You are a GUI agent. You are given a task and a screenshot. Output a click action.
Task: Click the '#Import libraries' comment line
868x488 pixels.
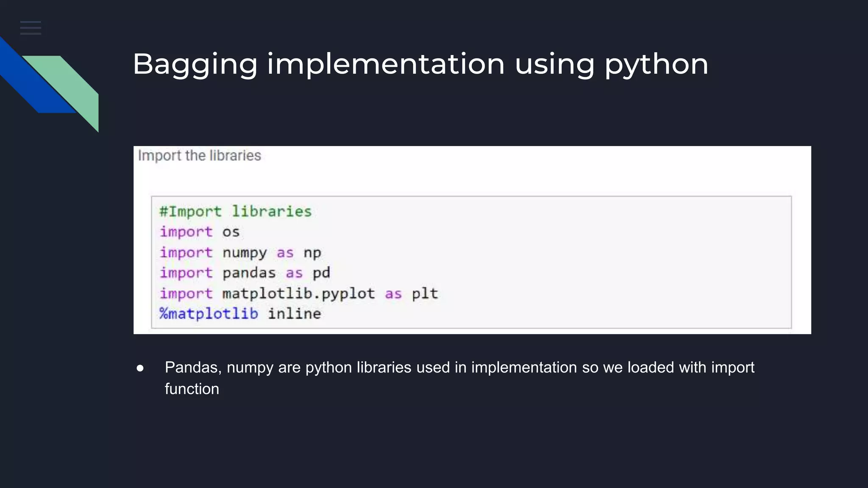tap(235, 211)
